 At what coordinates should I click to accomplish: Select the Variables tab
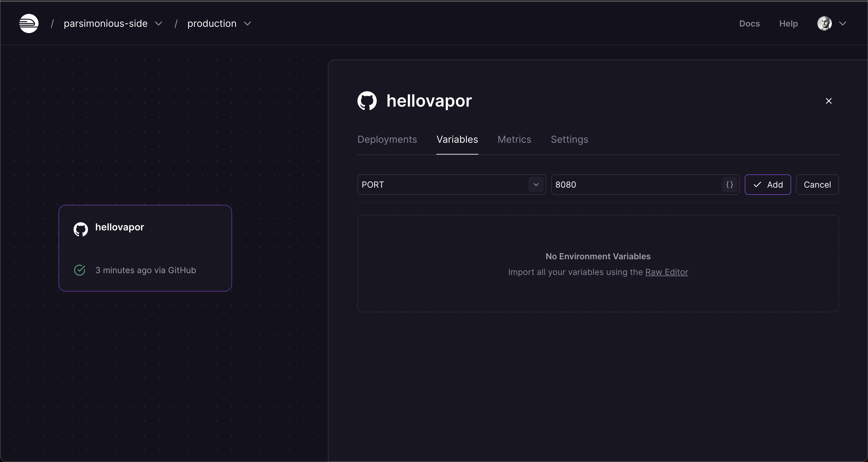[x=457, y=139]
